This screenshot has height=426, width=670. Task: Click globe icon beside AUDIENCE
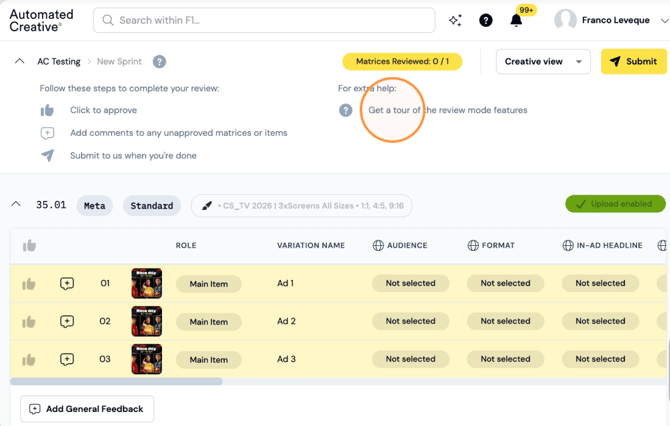click(378, 245)
